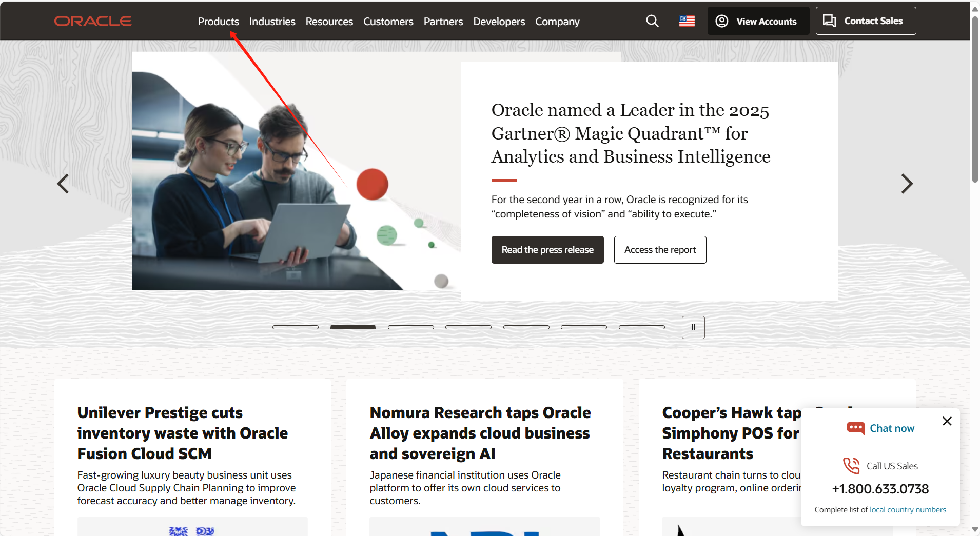Screen dimensions: 980x536
Task: Open the Company menu
Action: [x=557, y=22]
